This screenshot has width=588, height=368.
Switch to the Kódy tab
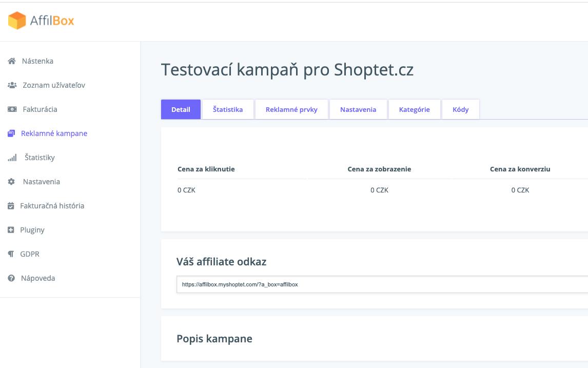461,109
